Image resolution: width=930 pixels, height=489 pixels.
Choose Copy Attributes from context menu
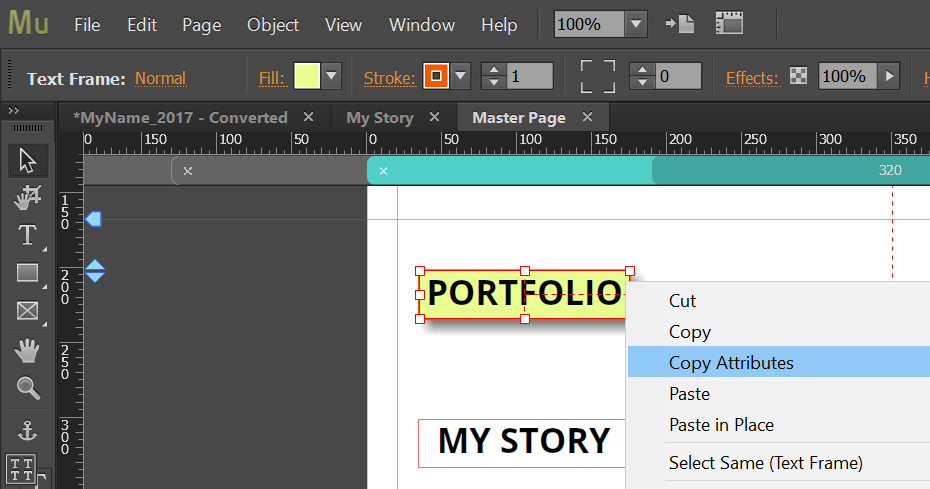[x=731, y=363]
